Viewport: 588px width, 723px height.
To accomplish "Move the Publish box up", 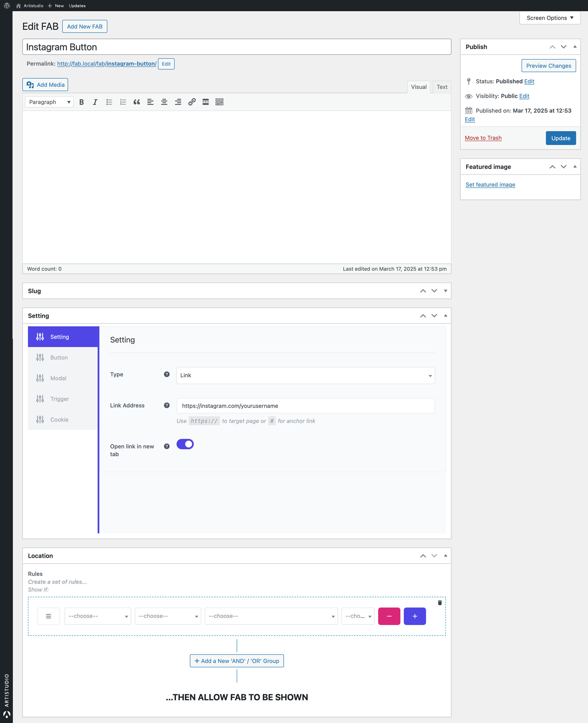I will pos(552,47).
